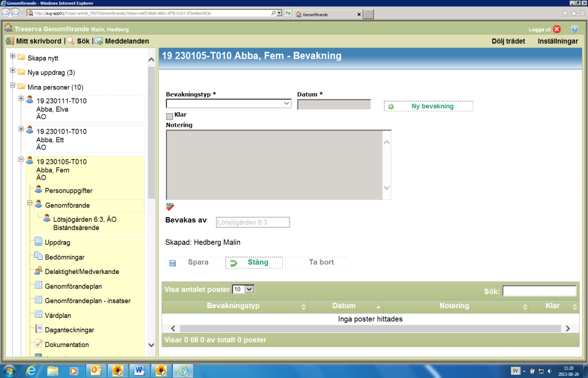Click the Logga ut link
The image size is (588, 378).
point(539,30)
